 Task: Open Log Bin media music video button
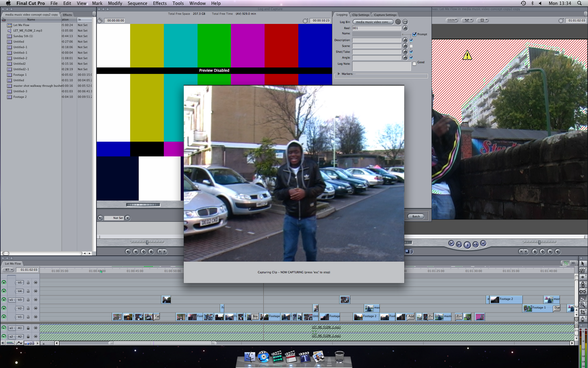[373, 22]
